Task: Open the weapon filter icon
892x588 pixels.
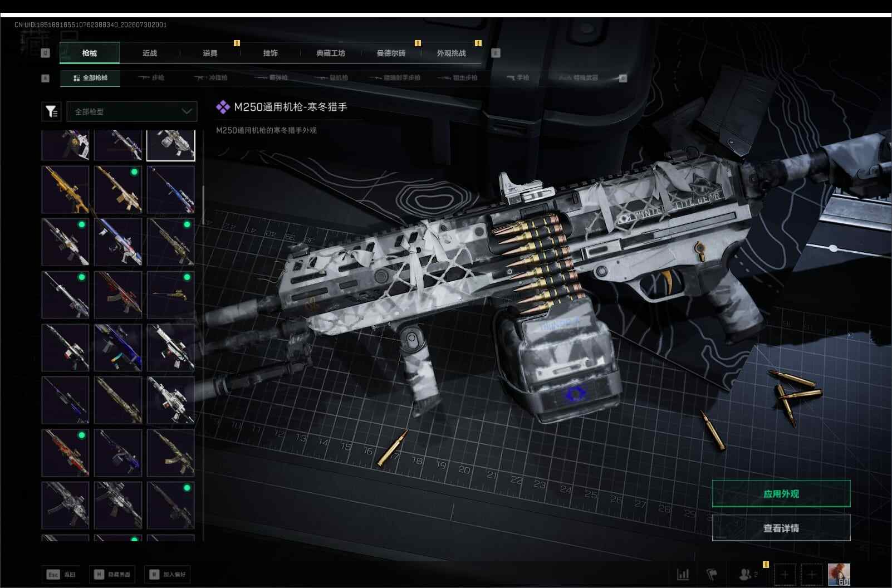Action: pyautogui.click(x=51, y=111)
